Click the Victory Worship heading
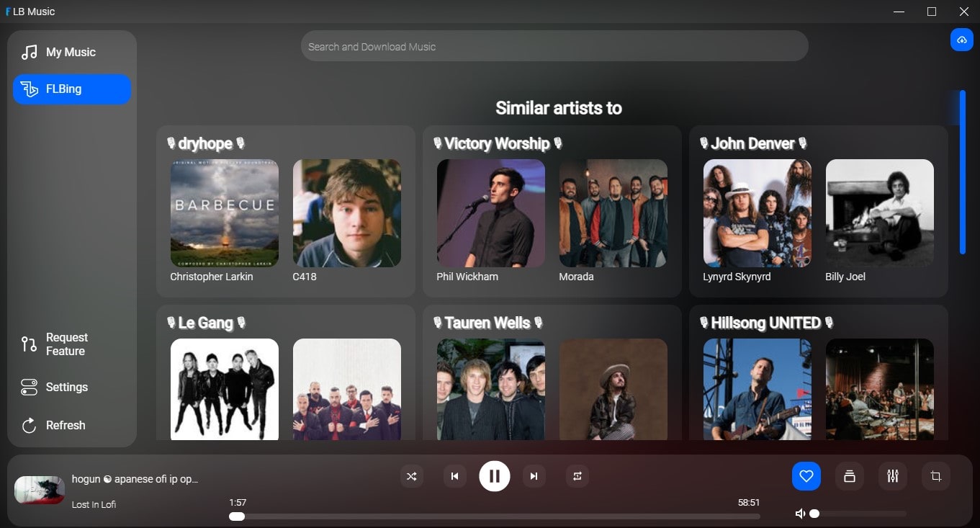 497,143
